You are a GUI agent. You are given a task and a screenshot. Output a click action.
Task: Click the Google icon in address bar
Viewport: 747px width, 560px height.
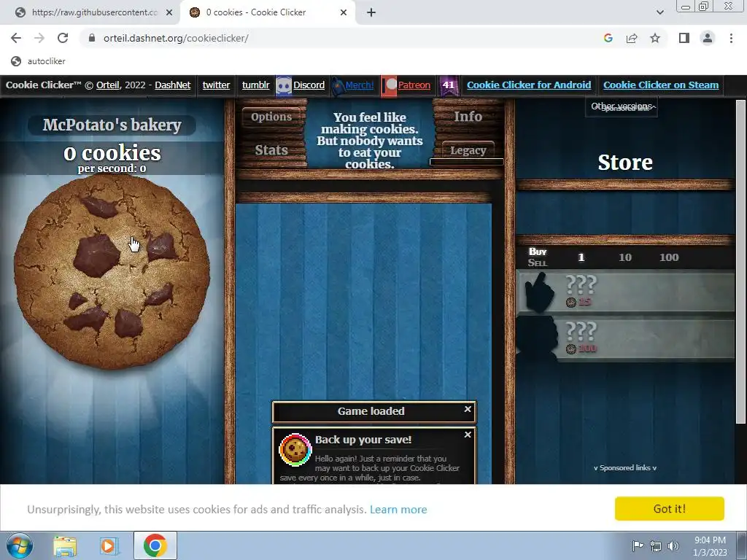coord(608,38)
